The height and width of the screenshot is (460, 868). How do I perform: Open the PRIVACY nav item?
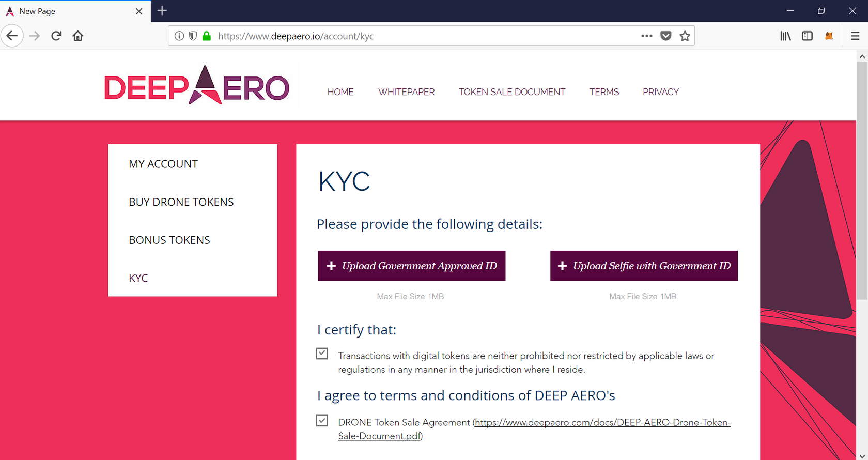[661, 92]
